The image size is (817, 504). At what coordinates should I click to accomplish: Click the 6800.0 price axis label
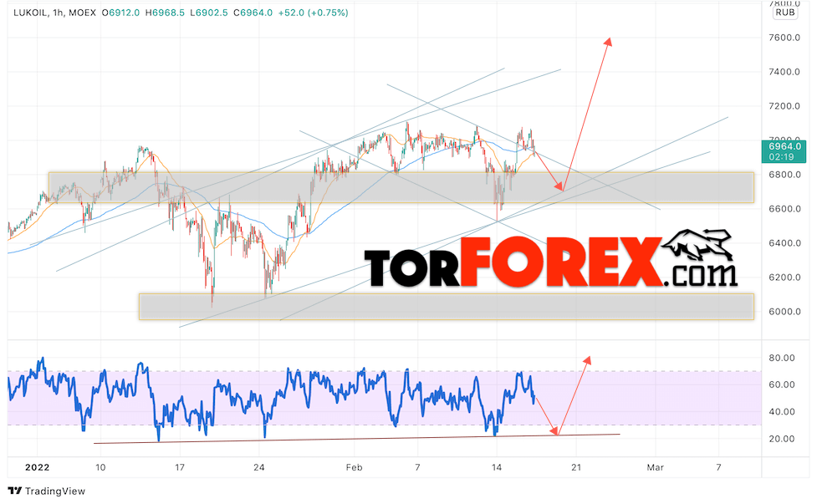pos(784,175)
